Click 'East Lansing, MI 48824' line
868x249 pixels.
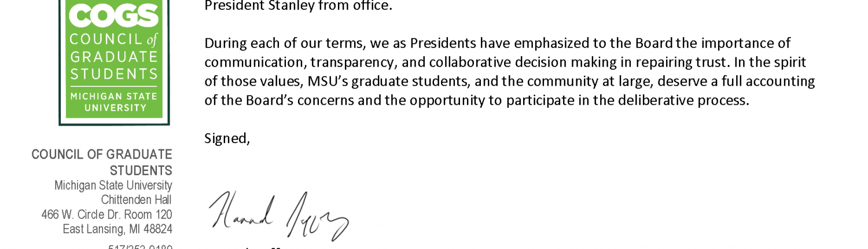pos(117,229)
